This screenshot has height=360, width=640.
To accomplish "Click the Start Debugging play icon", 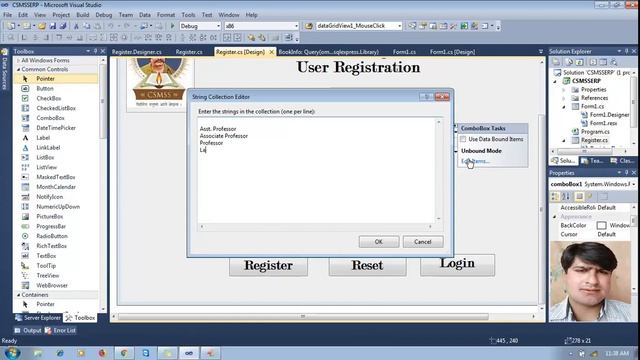I will 172,26.
